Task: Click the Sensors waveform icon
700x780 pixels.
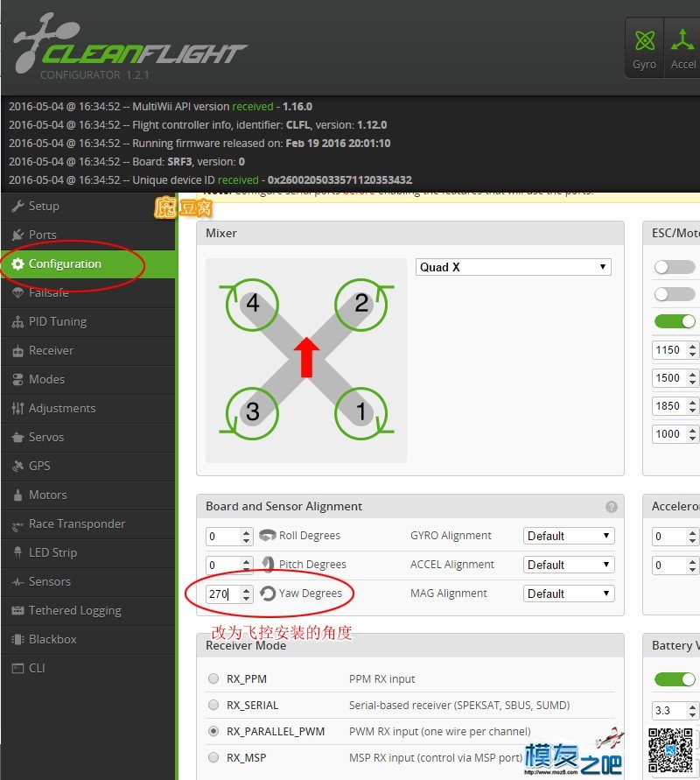Action: [17, 581]
